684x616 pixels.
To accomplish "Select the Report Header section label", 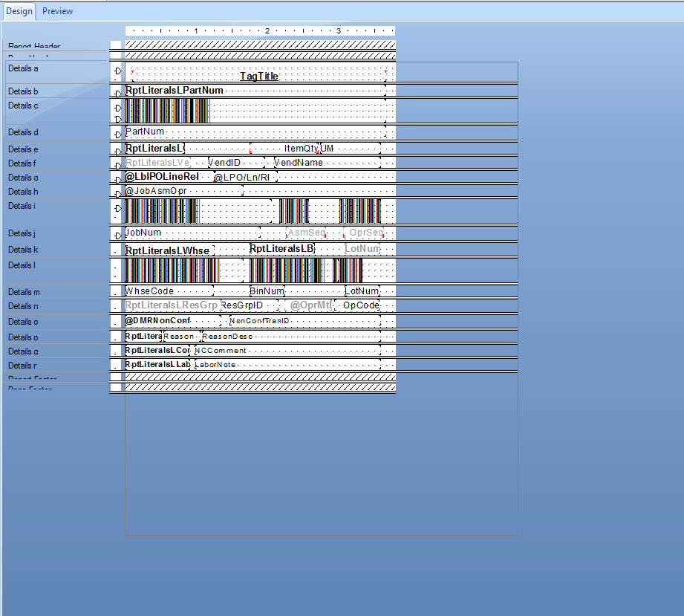I will [x=33, y=45].
